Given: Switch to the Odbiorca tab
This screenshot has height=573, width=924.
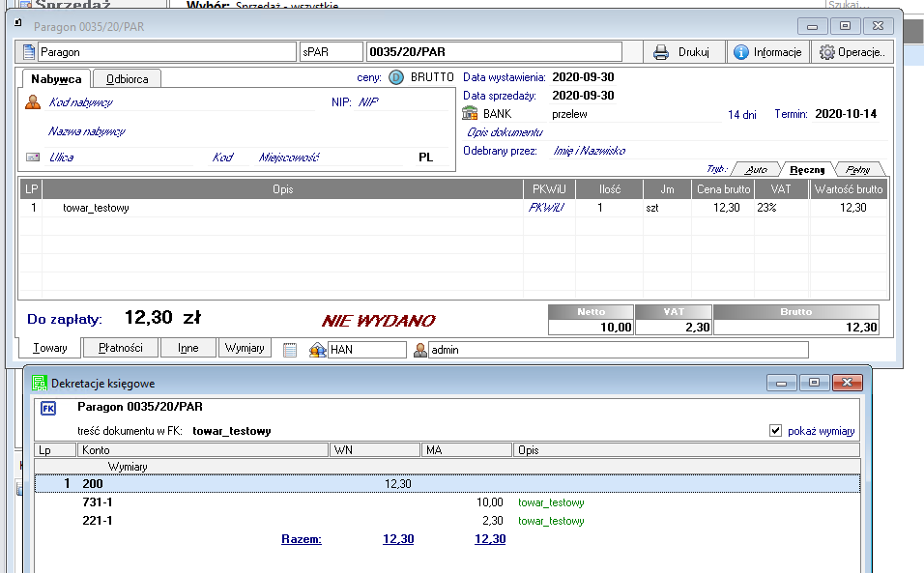Looking at the screenshot, I should [127, 79].
